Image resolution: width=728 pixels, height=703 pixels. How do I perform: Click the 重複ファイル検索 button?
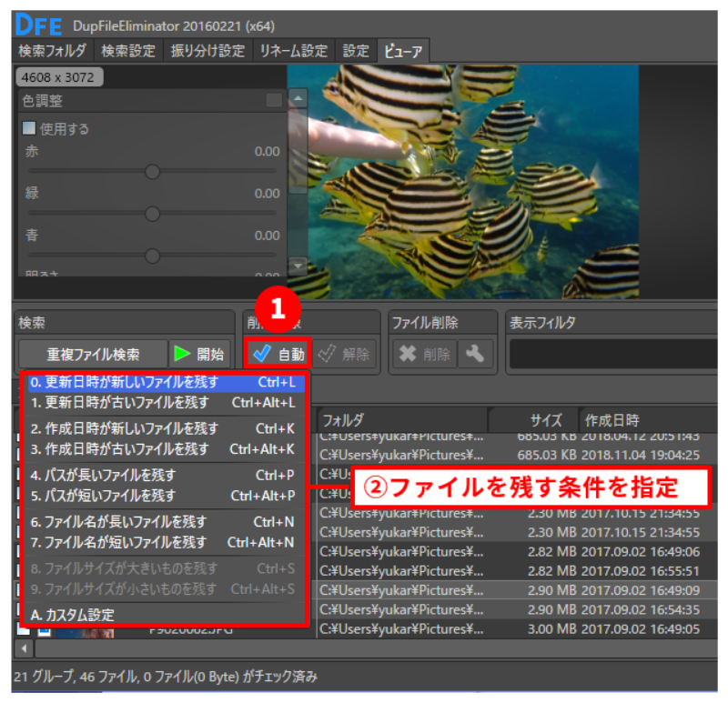point(93,354)
